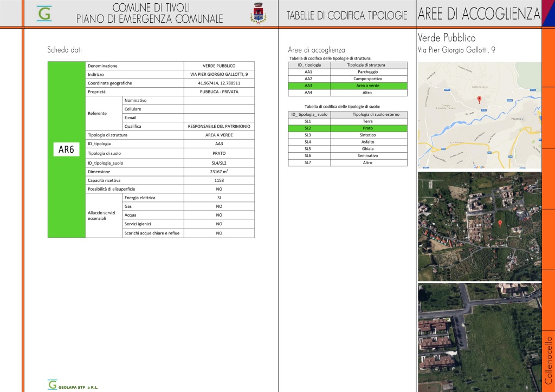The width and height of the screenshot is (555, 392).
Task: Click the "Coordinate geografiche" row label
Action: coord(110,83)
